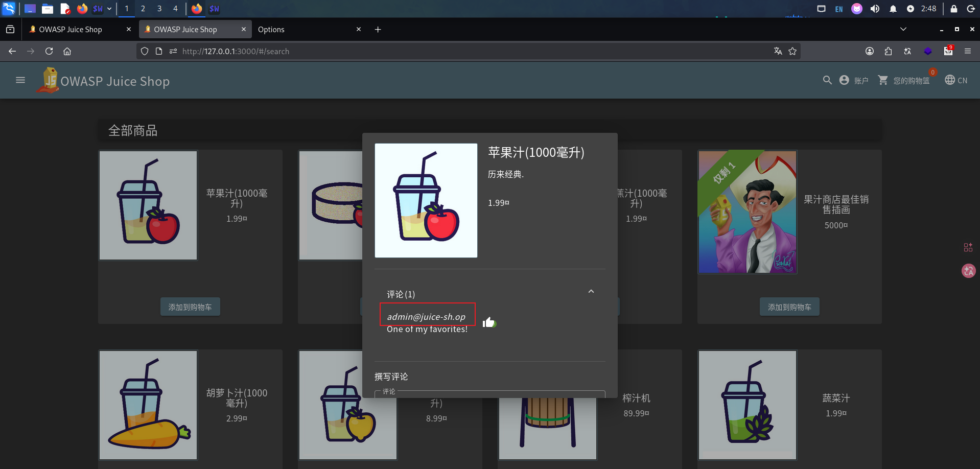Open the list all tabs dropdown
This screenshot has height=469, width=980.
click(903, 29)
